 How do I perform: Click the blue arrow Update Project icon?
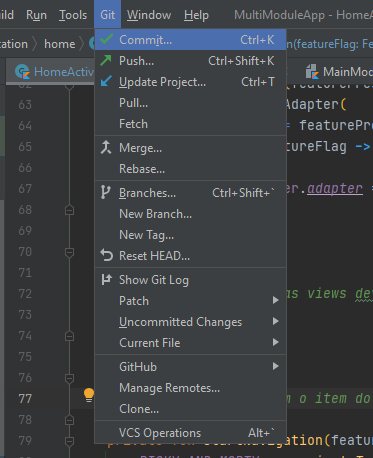pyautogui.click(x=106, y=81)
